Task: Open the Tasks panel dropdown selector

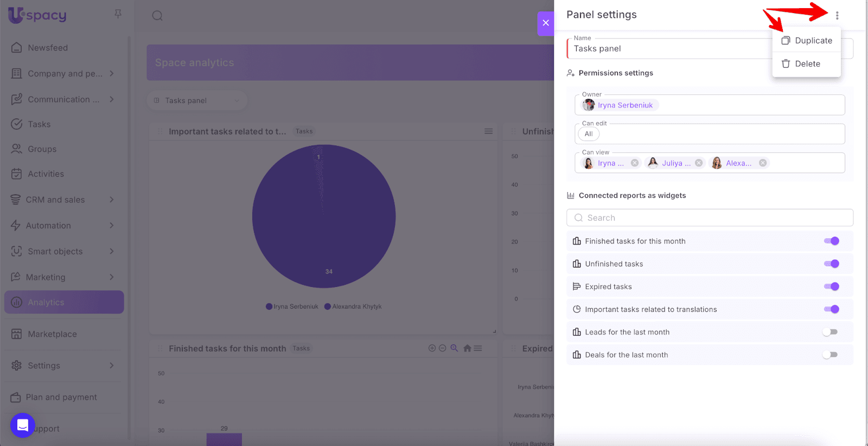Action: click(197, 100)
